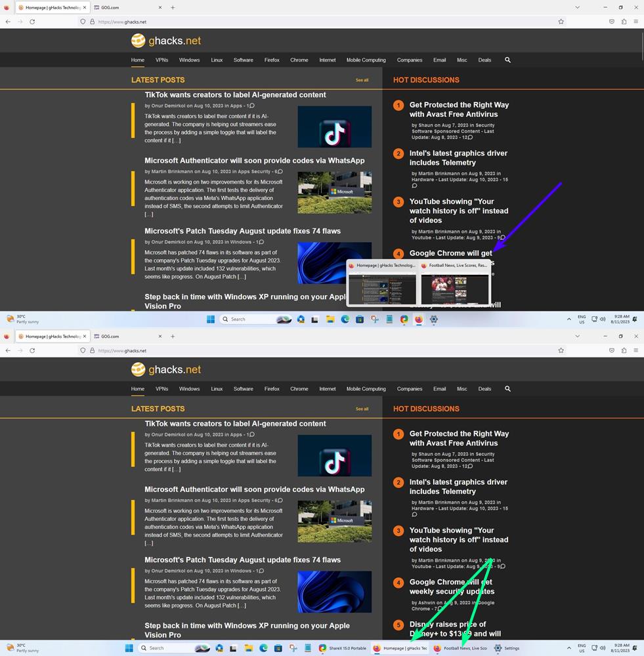This screenshot has width=644, height=656.
Task: Show hidden tray icons on lower taskbar
Action: (569, 648)
